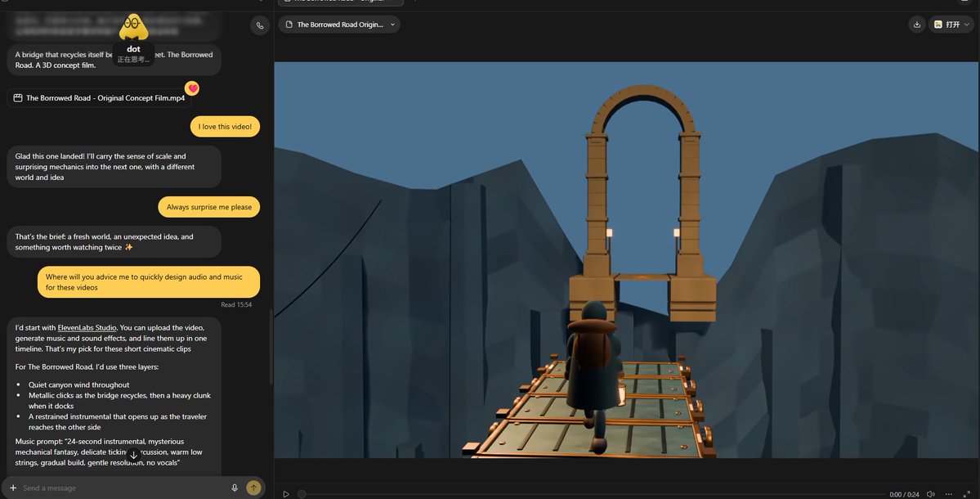Click the video preview frame
The height and width of the screenshot is (499, 980).
point(626,259)
